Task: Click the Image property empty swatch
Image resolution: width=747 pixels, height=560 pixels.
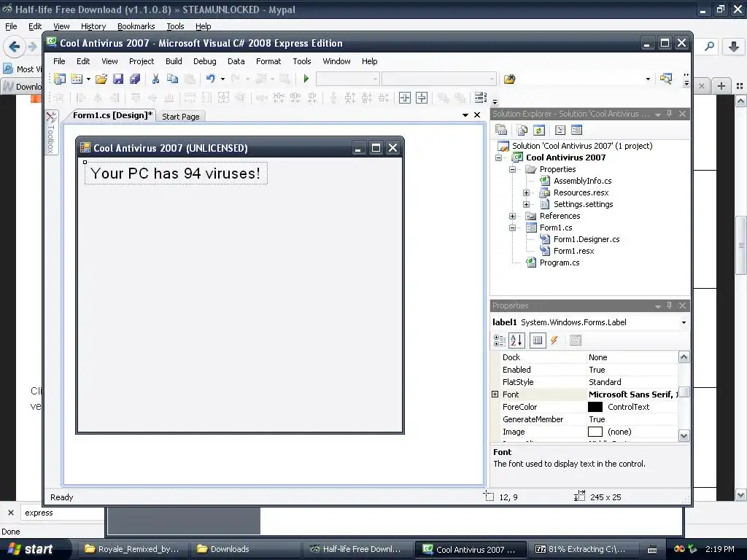Action: pos(595,432)
